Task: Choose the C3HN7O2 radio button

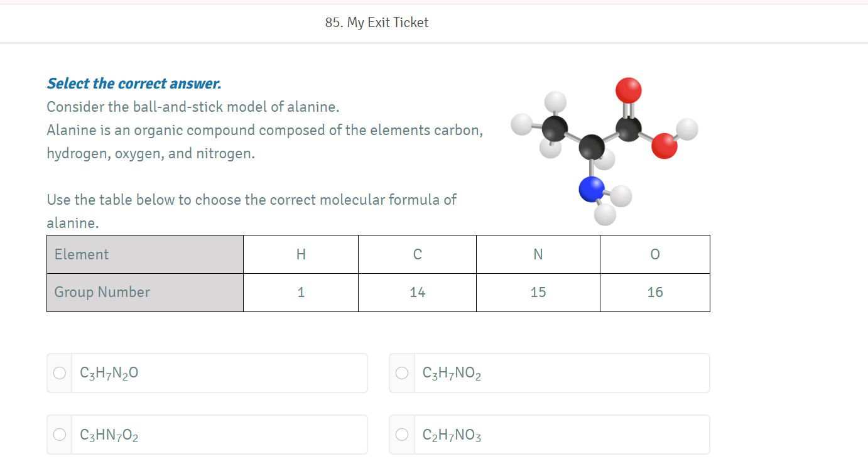Action: 60,435
